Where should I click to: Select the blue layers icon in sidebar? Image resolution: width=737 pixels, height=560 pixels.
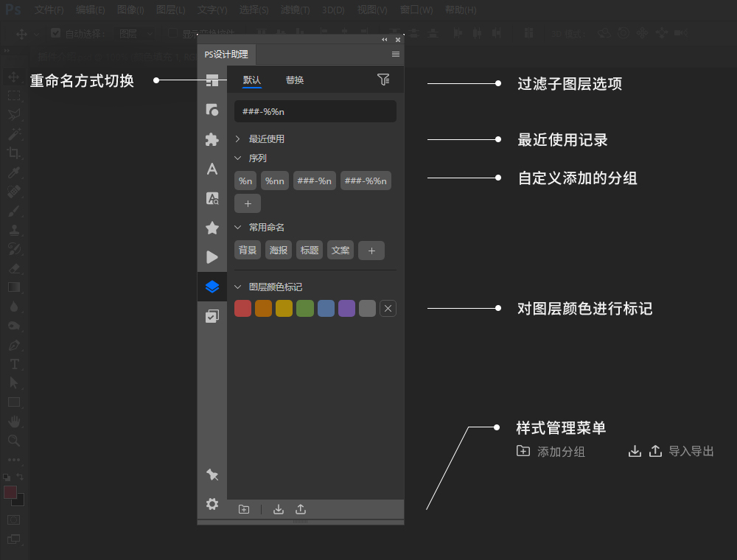[x=212, y=287]
